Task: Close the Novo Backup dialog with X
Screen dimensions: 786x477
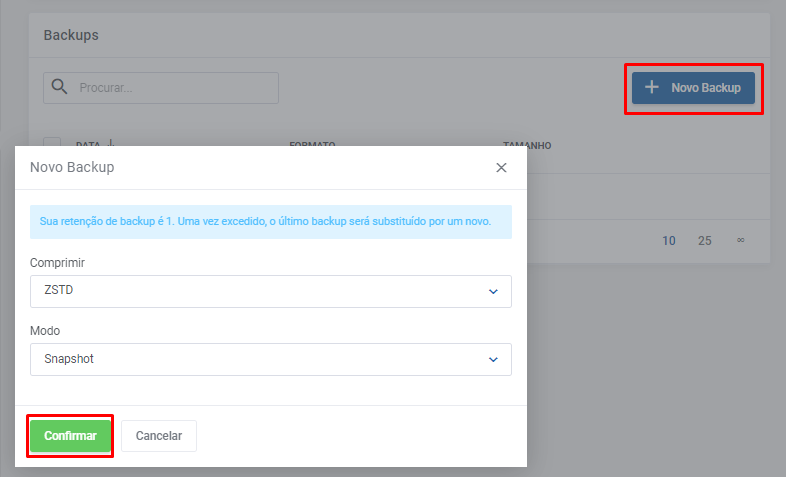Action: pos(502,168)
